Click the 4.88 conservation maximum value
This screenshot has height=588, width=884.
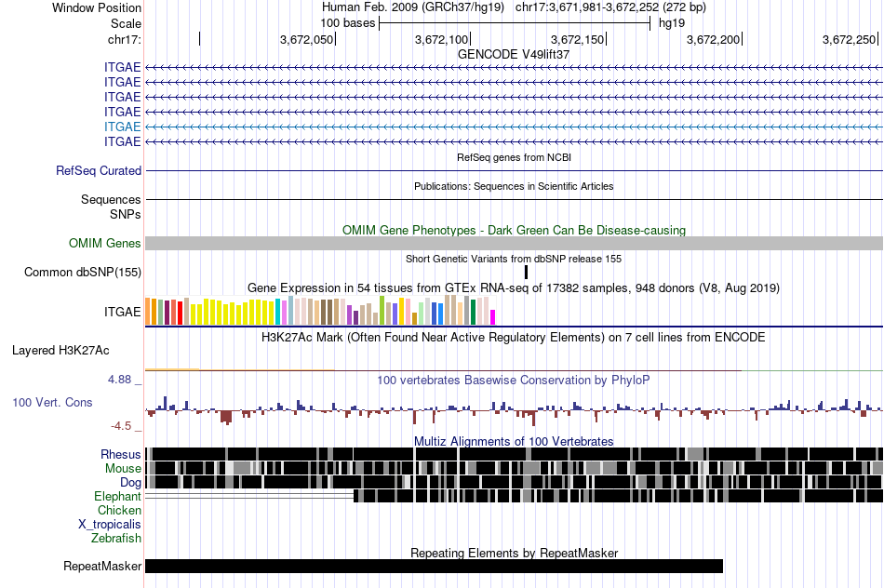pos(119,380)
